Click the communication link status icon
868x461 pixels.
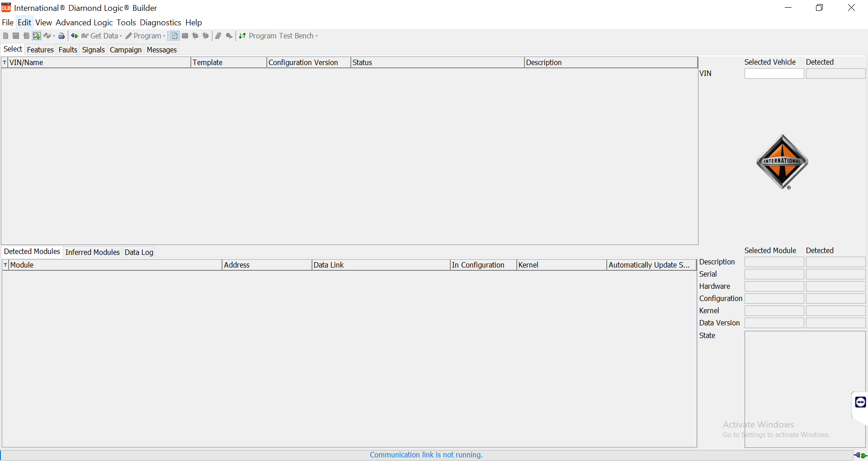coord(860,455)
